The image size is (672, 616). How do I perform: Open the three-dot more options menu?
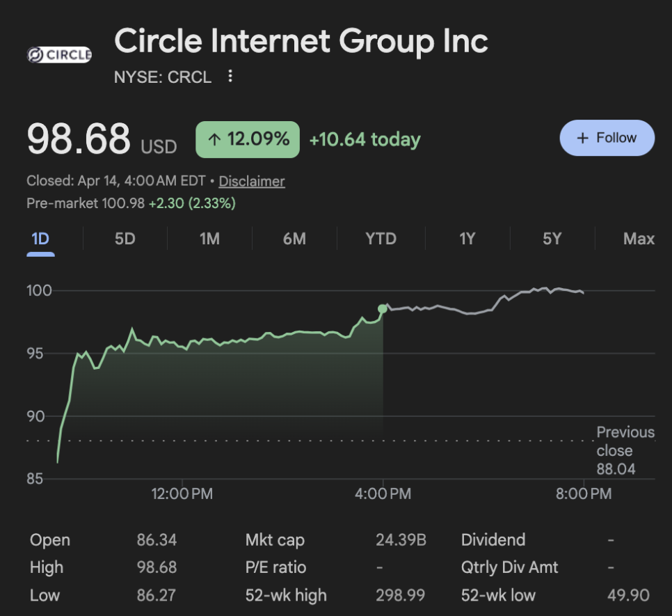(230, 77)
